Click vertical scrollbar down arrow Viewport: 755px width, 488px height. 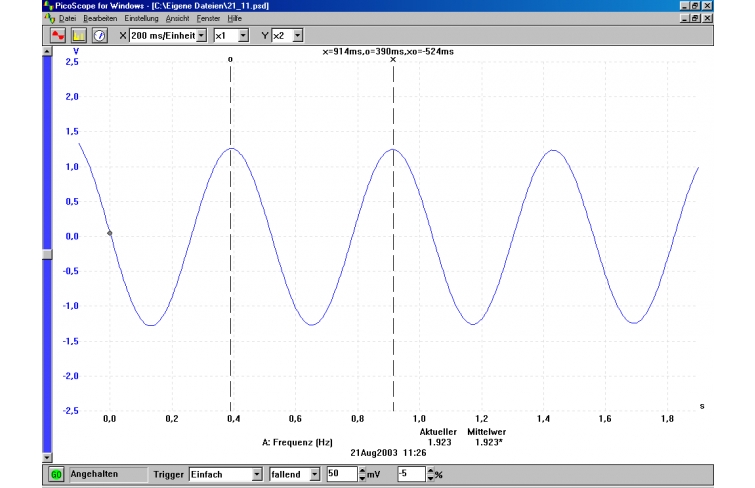coord(47,457)
